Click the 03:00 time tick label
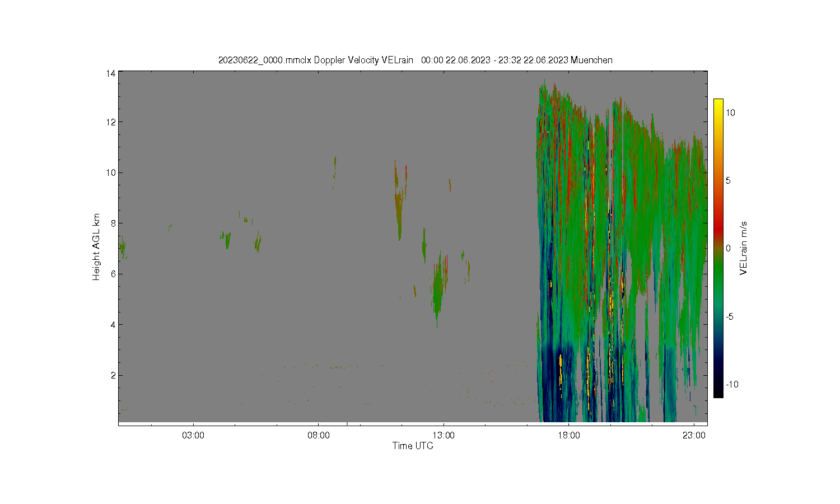 coord(193,435)
